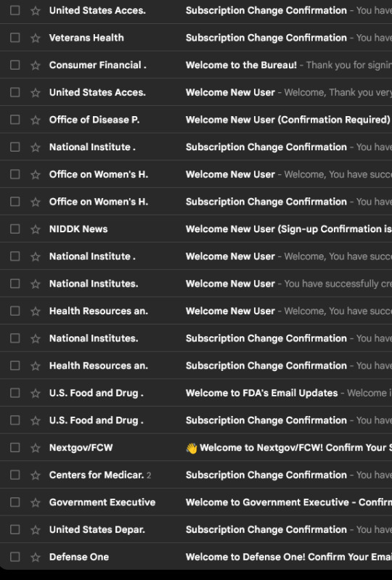Click sender name 'Centers for Medicar.'

coord(97,475)
